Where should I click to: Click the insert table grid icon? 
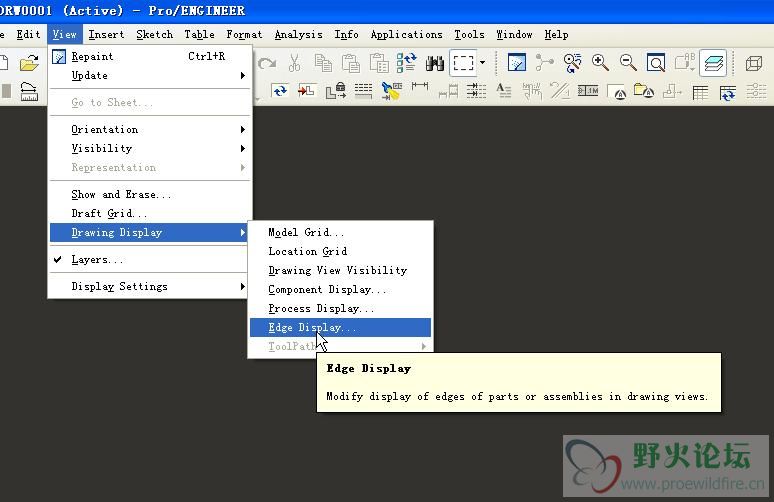[700, 92]
